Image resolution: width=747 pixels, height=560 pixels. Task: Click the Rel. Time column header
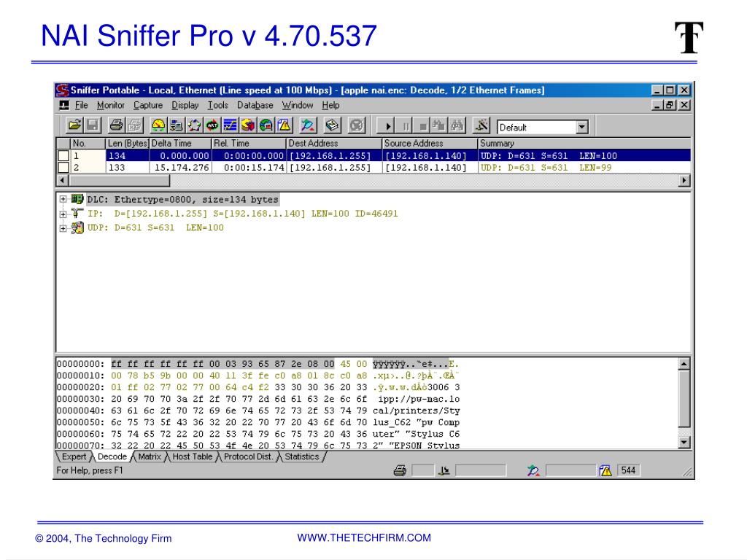click(x=249, y=144)
